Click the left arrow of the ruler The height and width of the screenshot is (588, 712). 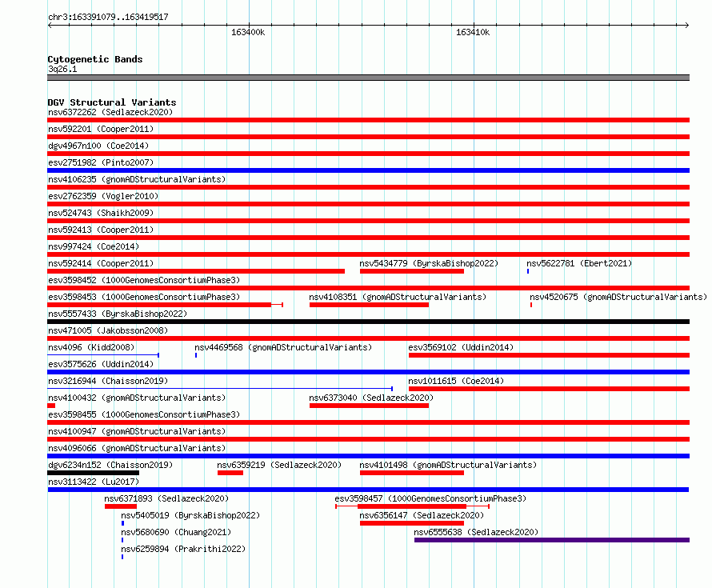(x=50, y=25)
